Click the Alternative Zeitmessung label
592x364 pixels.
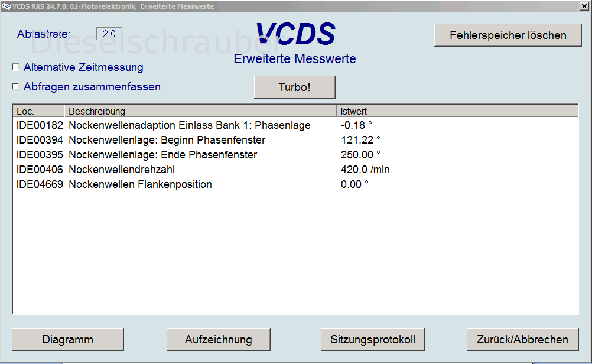click(x=83, y=67)
